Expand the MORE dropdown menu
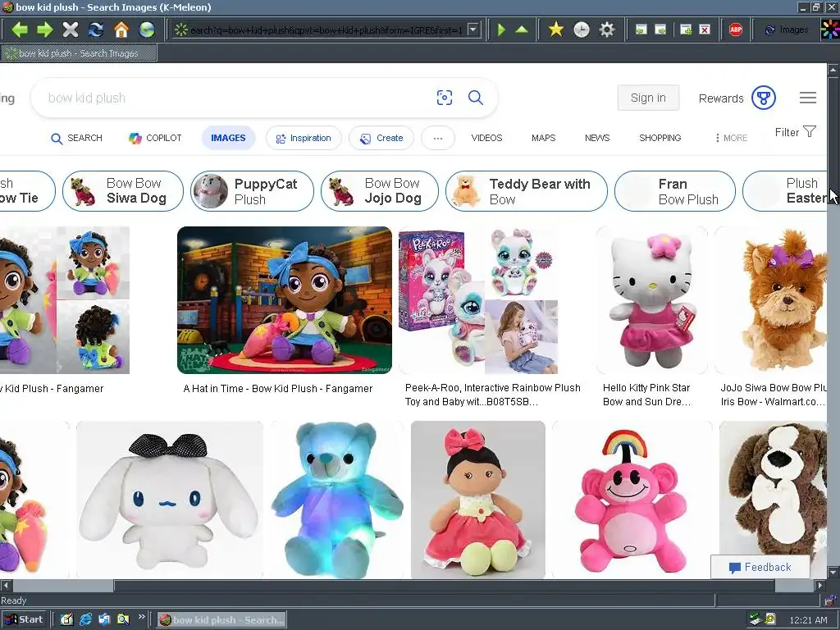840x630 pixels. click(x=731, y=138)
